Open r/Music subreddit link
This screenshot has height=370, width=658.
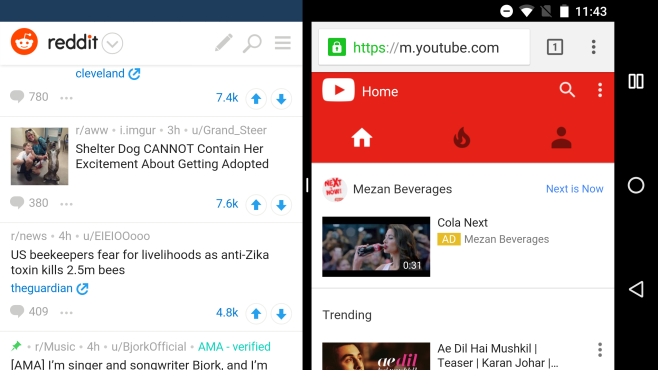coord(55,347)
